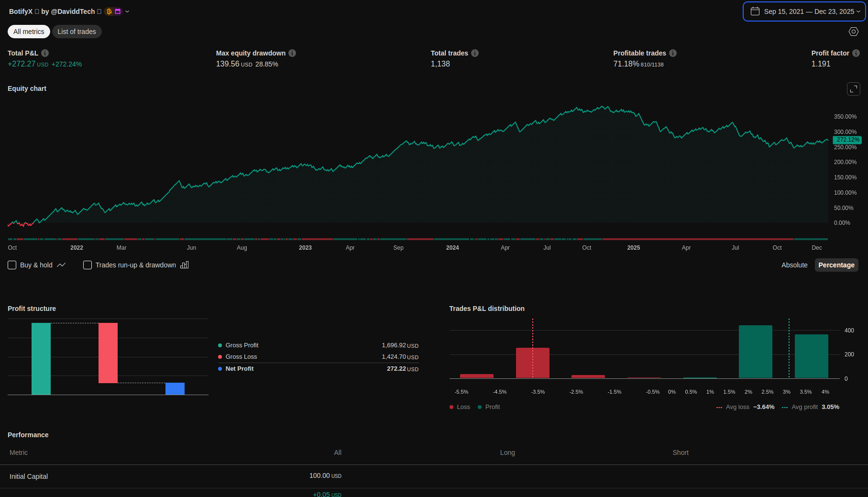Screen dimensions: 868x497
Task: Click the magenta calendar badge icon
Action: click(x=118, y=11)
